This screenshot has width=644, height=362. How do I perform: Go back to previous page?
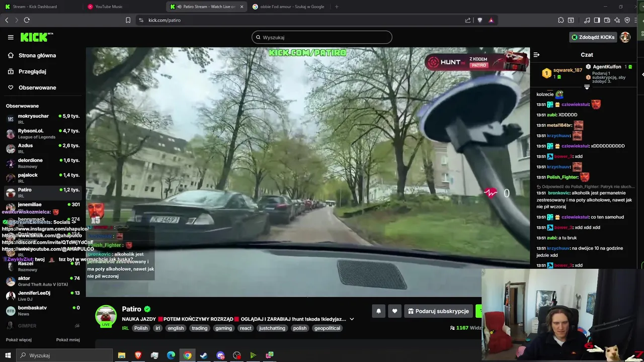click(x=7, y=20)
